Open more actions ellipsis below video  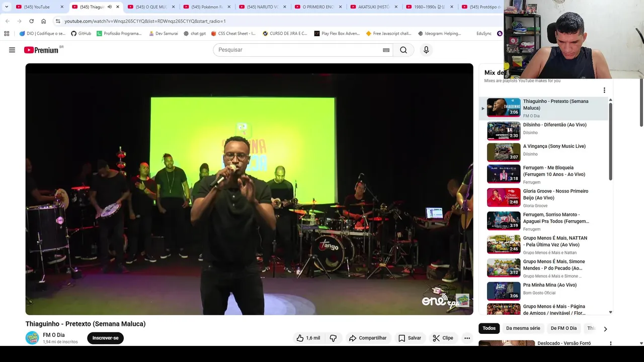(x=467, y=338)
